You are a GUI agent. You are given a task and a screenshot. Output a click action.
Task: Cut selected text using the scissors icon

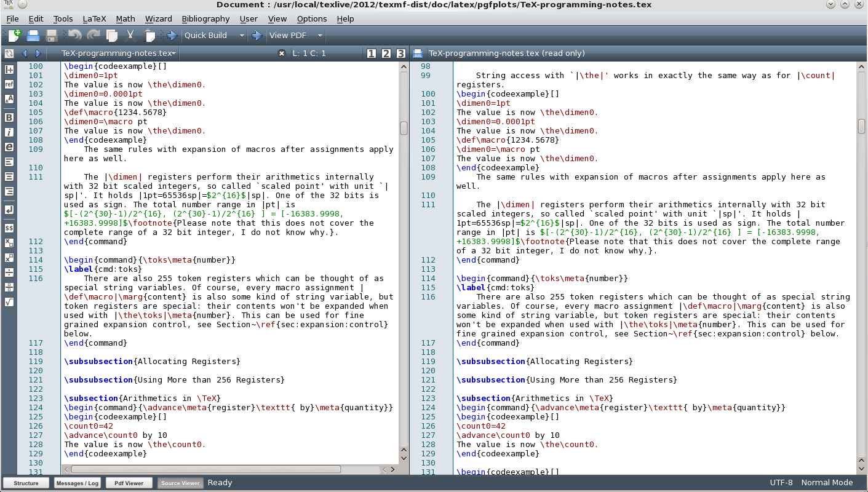[x=130, y=35]
